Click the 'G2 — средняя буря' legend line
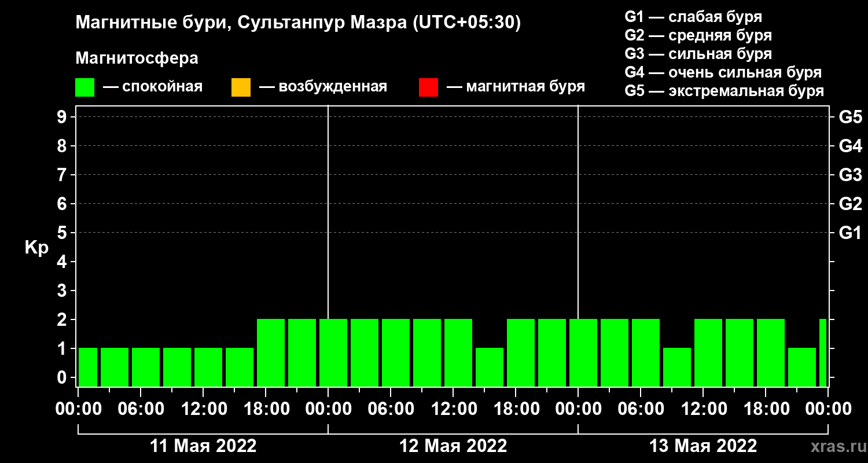 point(698,35)
